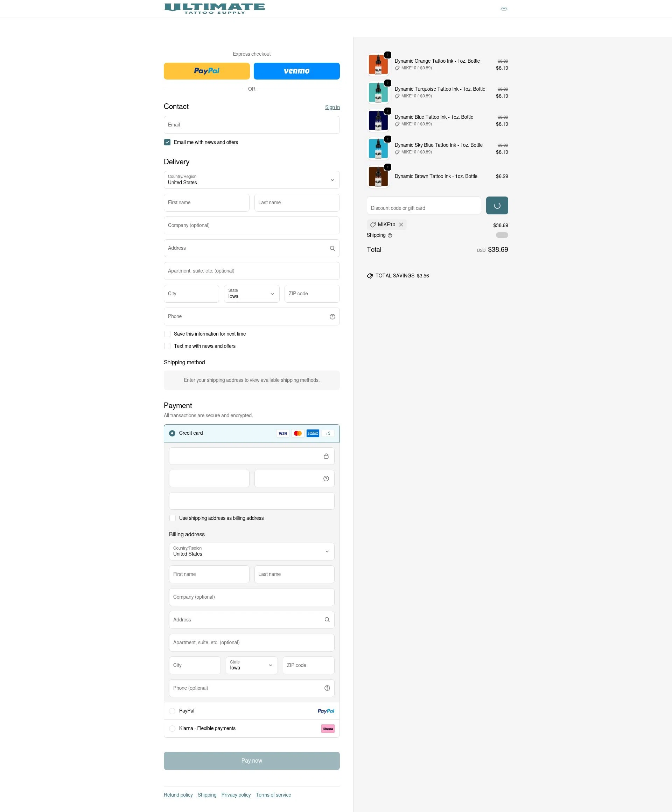Screen dimensions: 672x812
Task: View the Refund policy link
Action: click(x=178, y=794)
